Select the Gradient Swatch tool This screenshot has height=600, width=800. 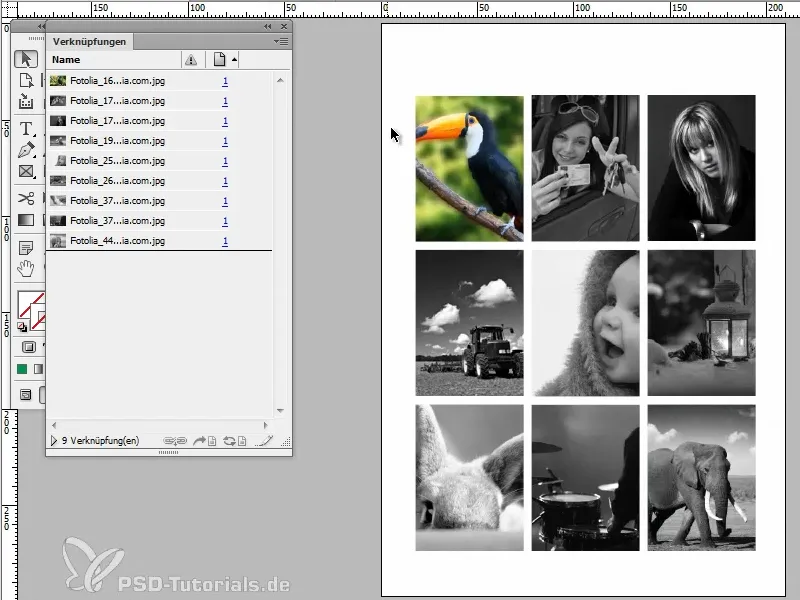pos(26,220)
